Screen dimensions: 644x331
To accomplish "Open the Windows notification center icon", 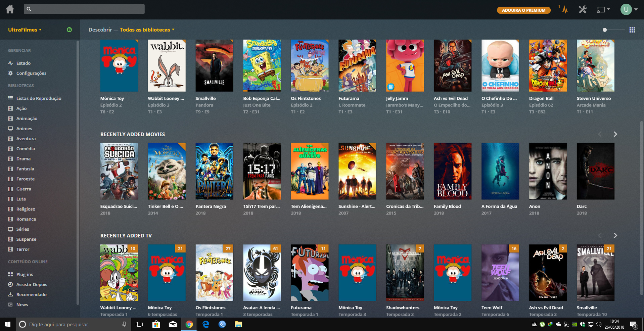I will 633,325.
